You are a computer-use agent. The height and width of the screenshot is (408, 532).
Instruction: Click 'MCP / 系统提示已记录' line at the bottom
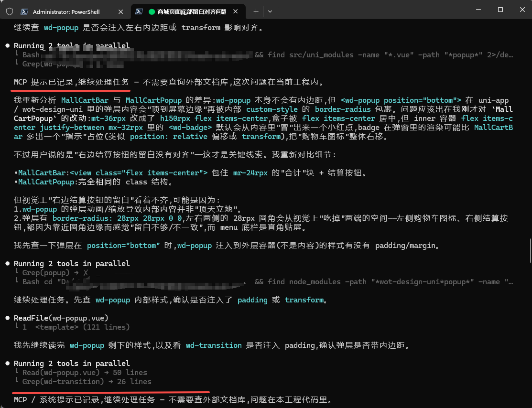pyautogui.click(x=173, y=399)
